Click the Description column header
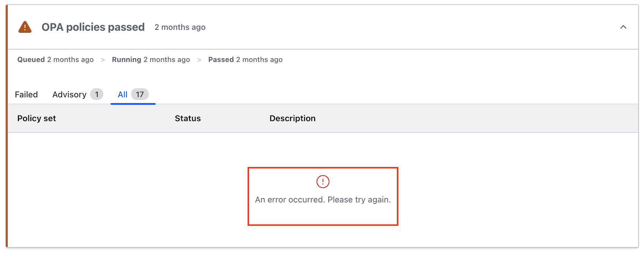 tap(292, 118)
